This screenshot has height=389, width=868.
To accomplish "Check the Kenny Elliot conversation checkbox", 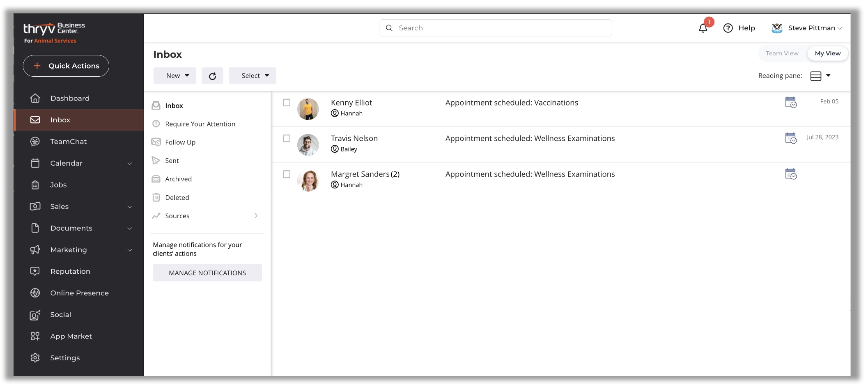I will tap(287, 103).
